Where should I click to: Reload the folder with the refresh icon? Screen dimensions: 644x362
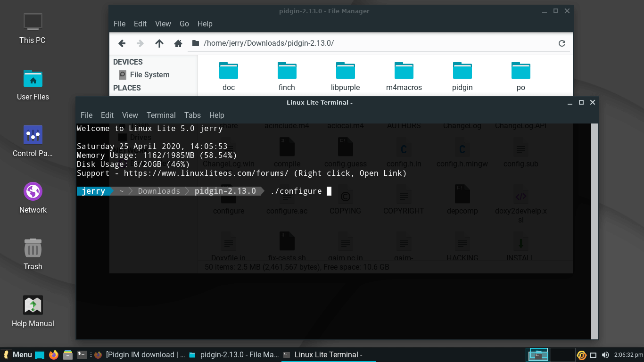561,43
